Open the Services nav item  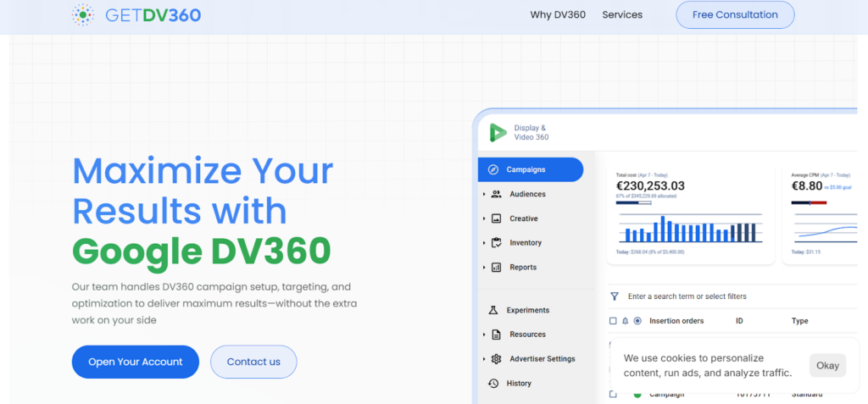622,14
